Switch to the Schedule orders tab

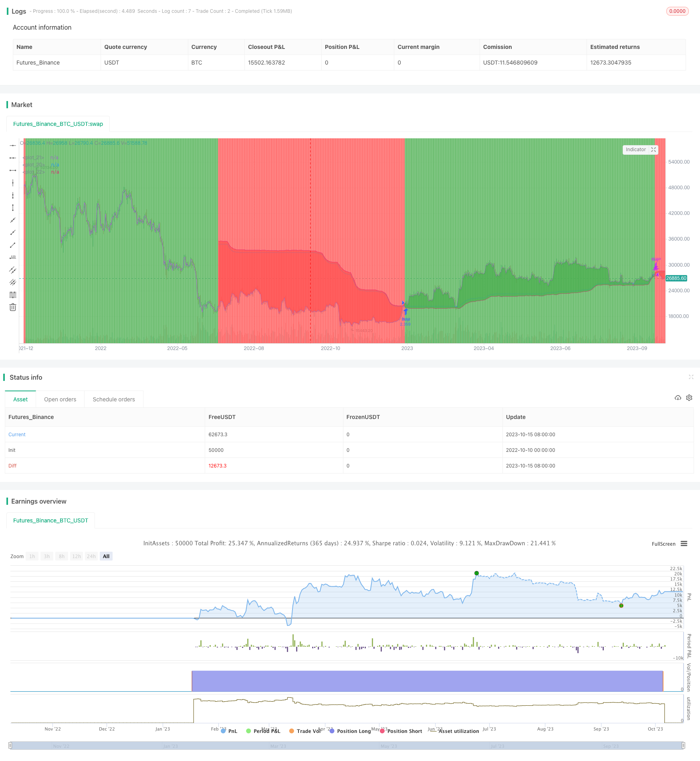click(x=114, y=399)
